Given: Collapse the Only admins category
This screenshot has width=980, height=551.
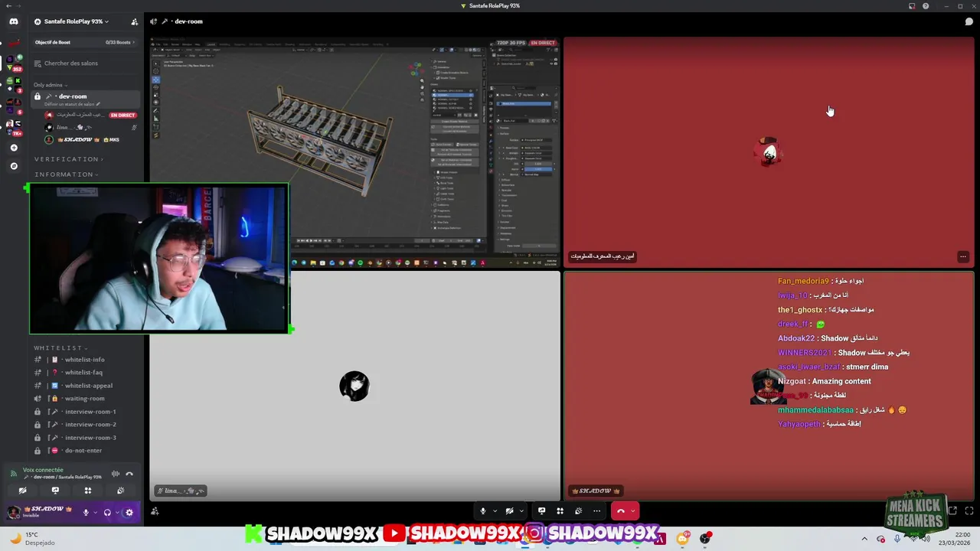Looking at the screenshot, I should click(50, 85).
